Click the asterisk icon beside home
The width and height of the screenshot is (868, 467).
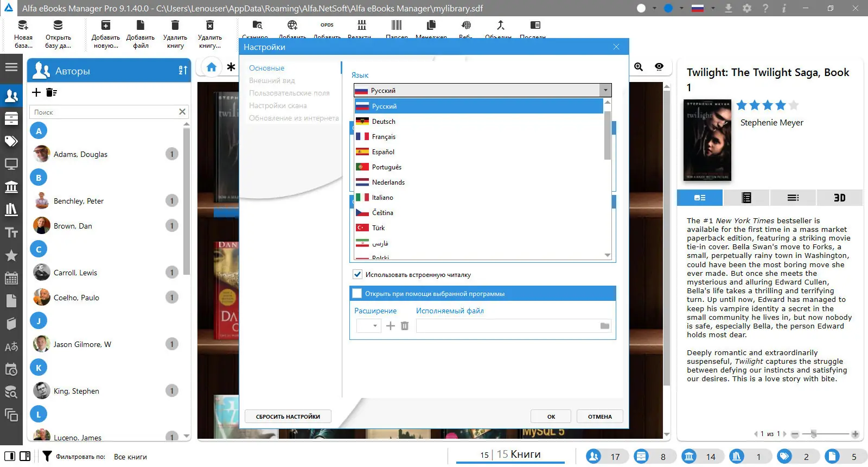click(x=231, y=67)
